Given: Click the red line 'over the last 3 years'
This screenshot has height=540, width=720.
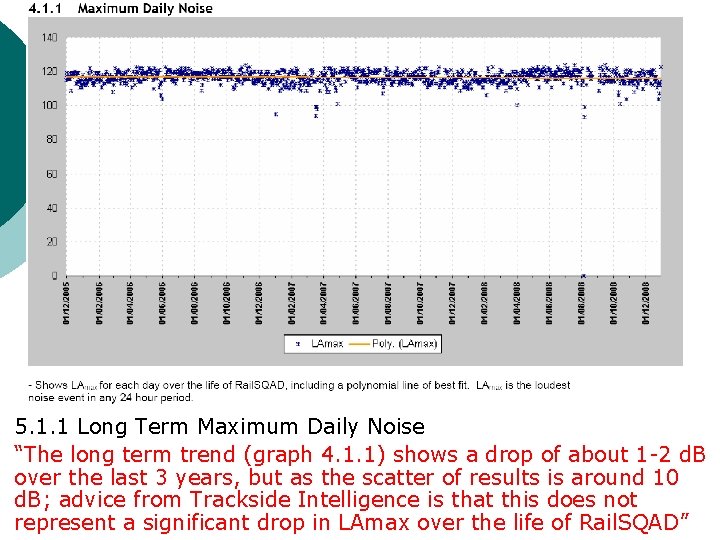Looking at the screenshot, I should pyautogui.click(x=347, y=477).
